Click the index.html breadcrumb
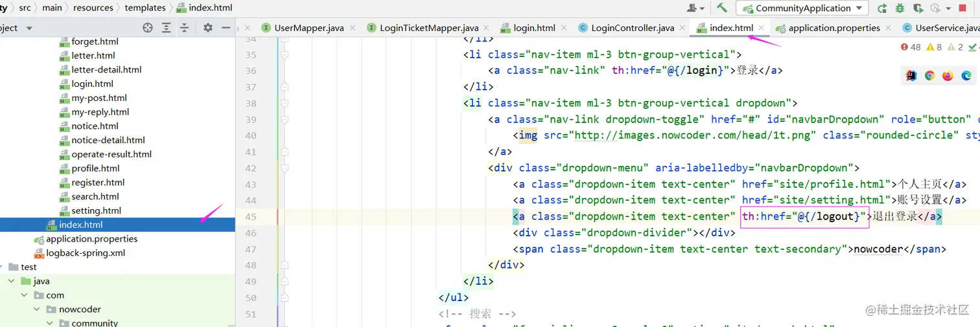This screenshot has width=980, height=327. (204, 8)
